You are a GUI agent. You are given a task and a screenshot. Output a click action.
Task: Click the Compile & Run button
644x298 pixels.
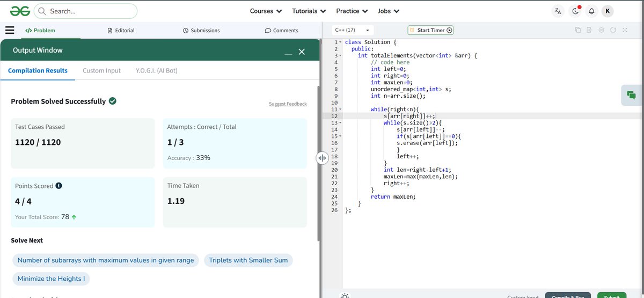568,296
